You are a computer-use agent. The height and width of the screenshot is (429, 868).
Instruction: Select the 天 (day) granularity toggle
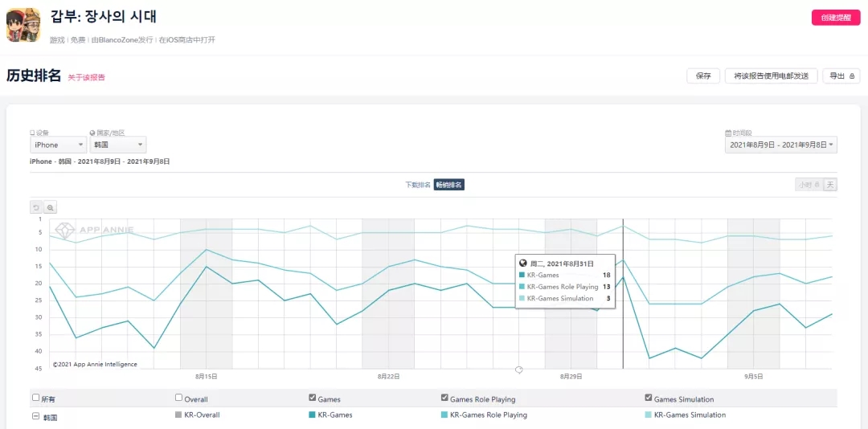tap(830, 185)
